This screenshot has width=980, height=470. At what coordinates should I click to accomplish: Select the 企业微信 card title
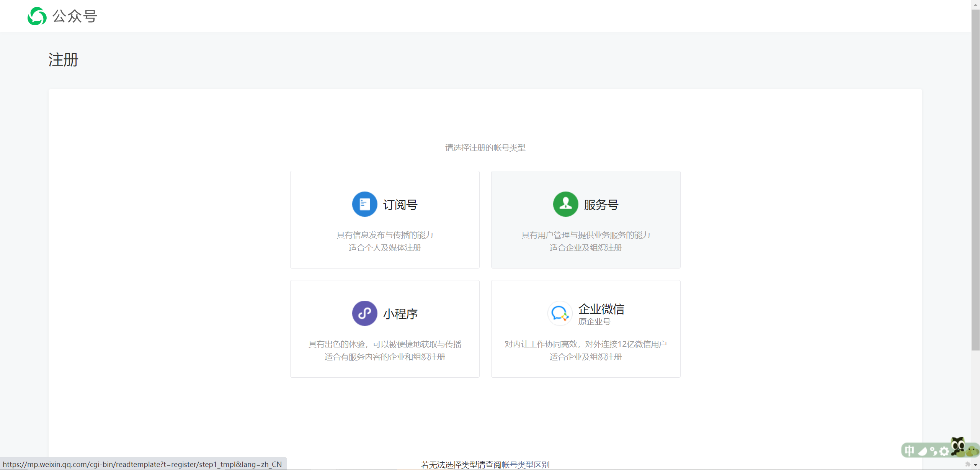(601, 309)
